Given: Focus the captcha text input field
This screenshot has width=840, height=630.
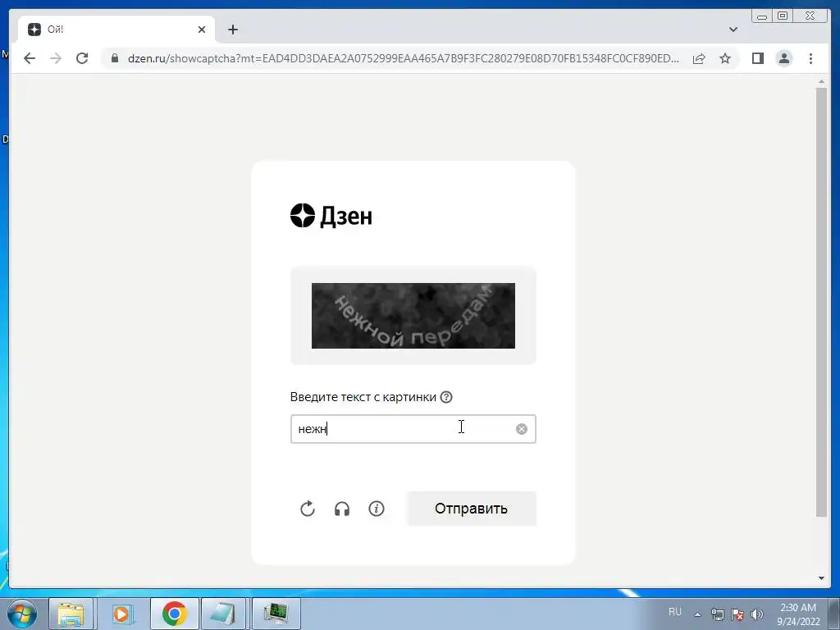Looking at the screenshot, I should coord(413,429).
